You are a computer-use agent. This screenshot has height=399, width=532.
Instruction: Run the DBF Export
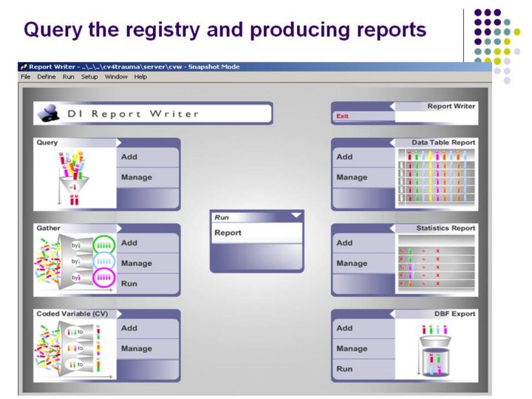[x=344, y=369]
